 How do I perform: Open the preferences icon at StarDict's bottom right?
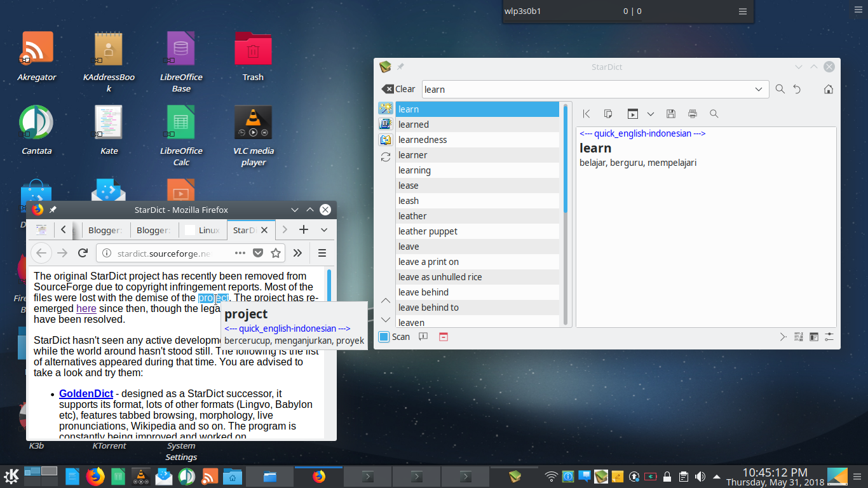829,337
